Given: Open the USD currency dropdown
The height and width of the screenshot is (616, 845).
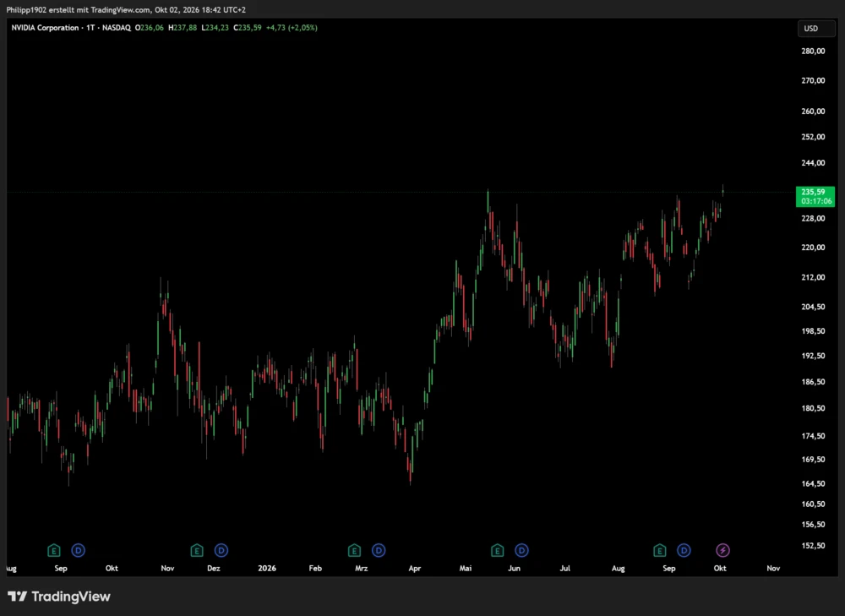Looking at the screenshot, I should (816, 28).
